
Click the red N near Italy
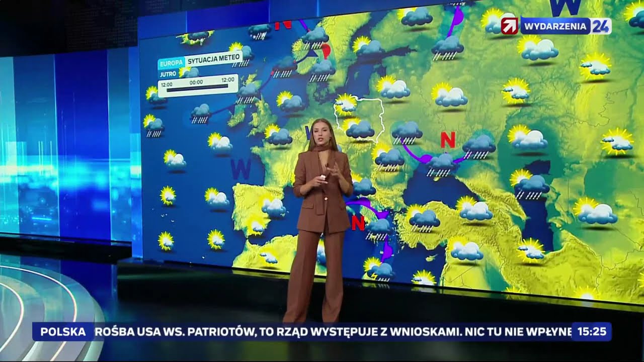358,222
